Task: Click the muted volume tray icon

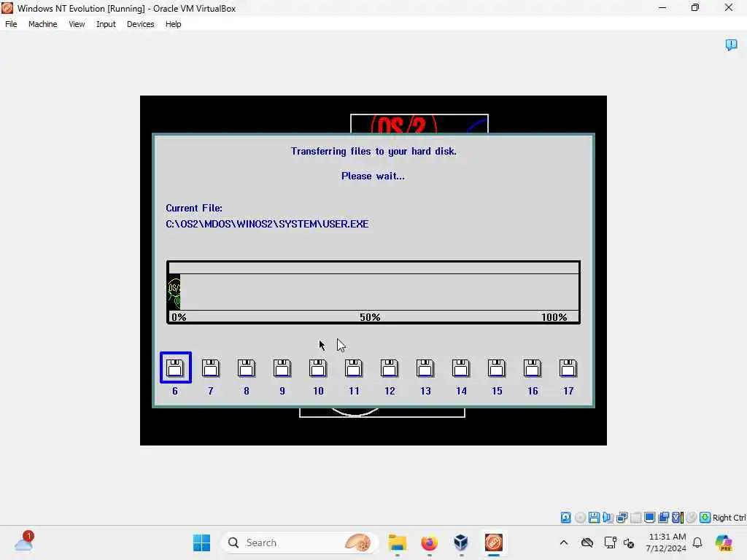Action: click(629, 542)
